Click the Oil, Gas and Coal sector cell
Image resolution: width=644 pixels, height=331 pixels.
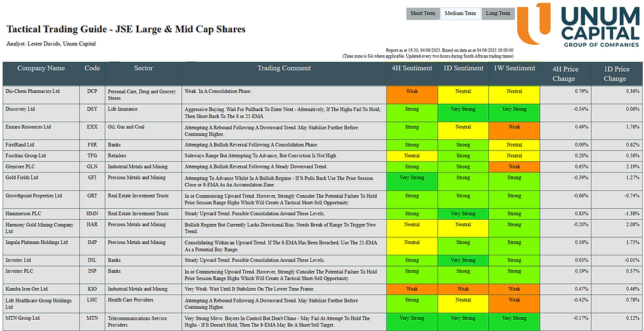[x=143, y=131]
